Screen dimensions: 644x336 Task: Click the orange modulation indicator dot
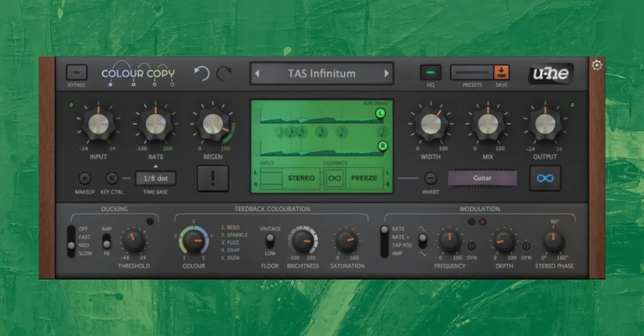tap(482, 222)
